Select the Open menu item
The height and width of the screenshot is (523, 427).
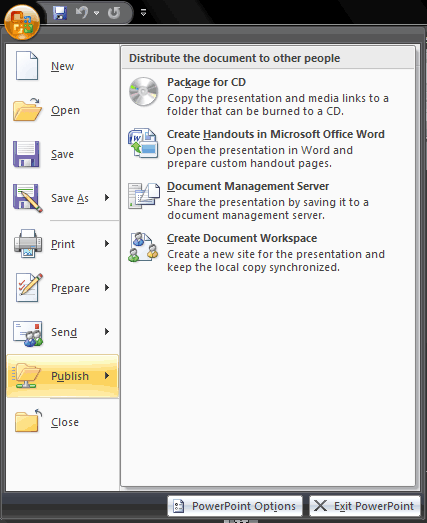tap(63, 110)
